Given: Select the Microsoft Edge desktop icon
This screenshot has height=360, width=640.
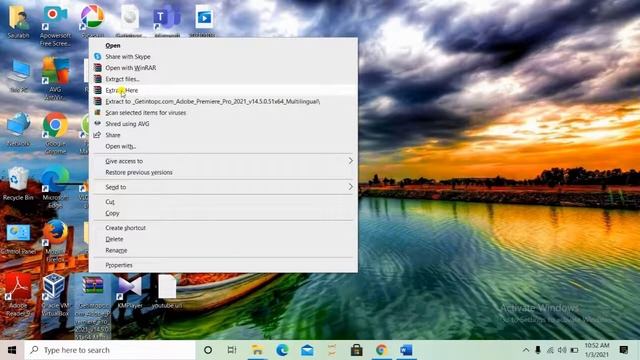Looking at the screenshot, I should [x=56, y=187].
